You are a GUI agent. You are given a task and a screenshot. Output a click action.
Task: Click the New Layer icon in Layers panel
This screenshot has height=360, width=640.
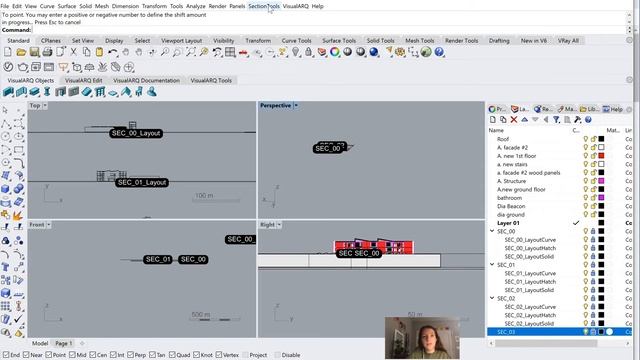(x=493, y=120)
